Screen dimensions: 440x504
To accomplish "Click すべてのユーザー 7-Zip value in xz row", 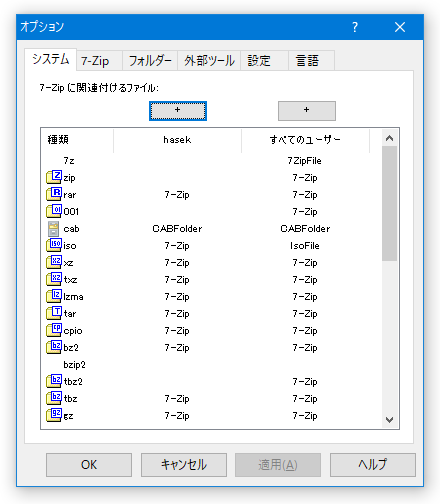I will click(305, 263).
